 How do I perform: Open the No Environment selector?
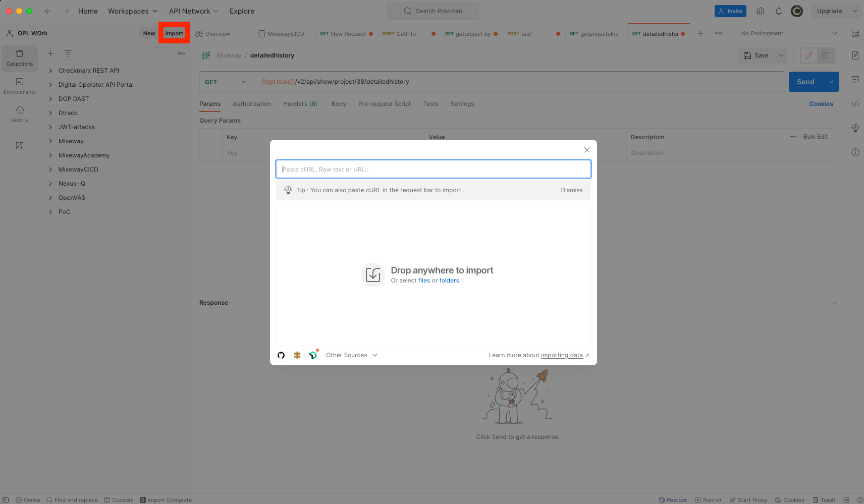(789, 33)
